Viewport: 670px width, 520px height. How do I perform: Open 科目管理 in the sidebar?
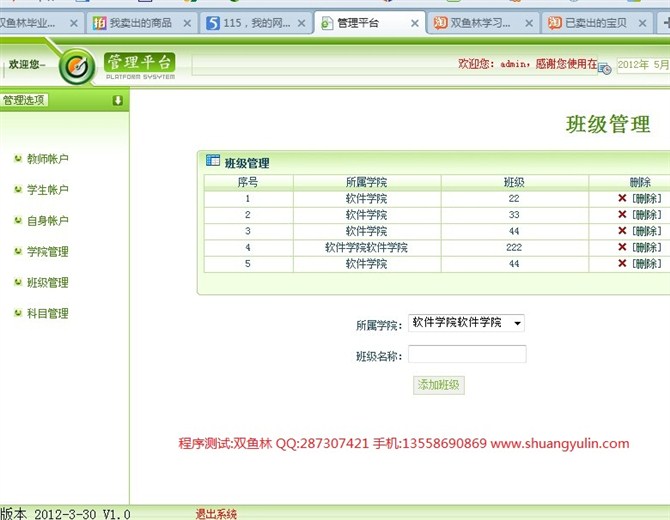pyautogui.click(x=48, y=314)
